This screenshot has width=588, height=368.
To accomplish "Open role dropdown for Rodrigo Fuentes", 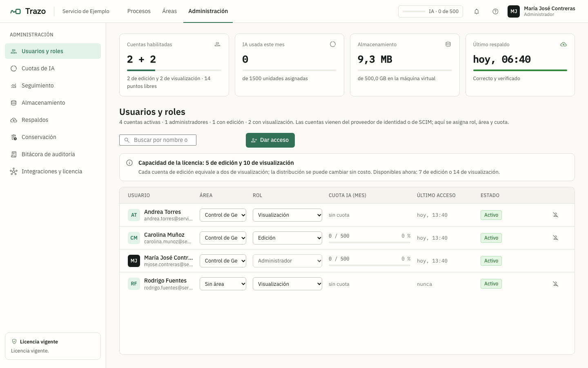I will [x=287, y=284].
